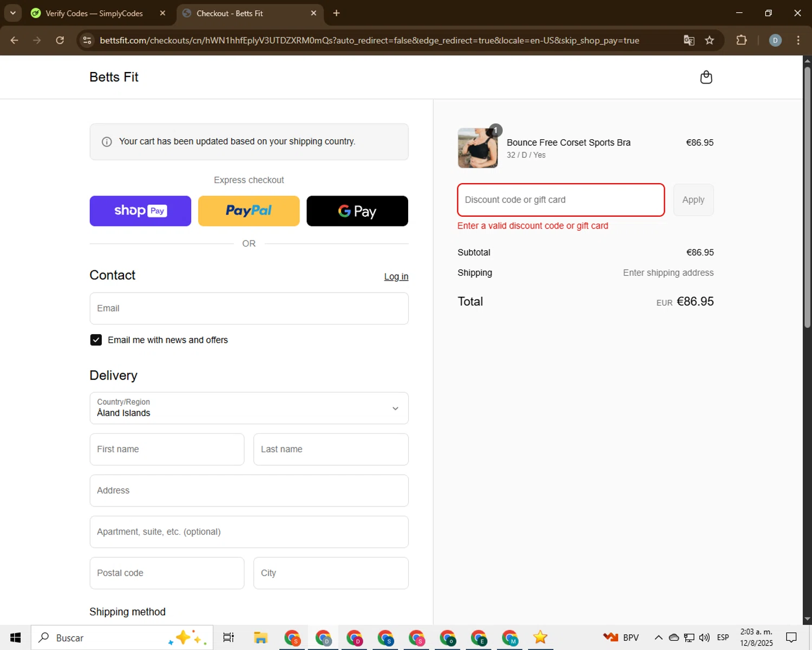812x650 pixels.
Task: Open the Betts Fit store title link
Action: tap(114, 77)
